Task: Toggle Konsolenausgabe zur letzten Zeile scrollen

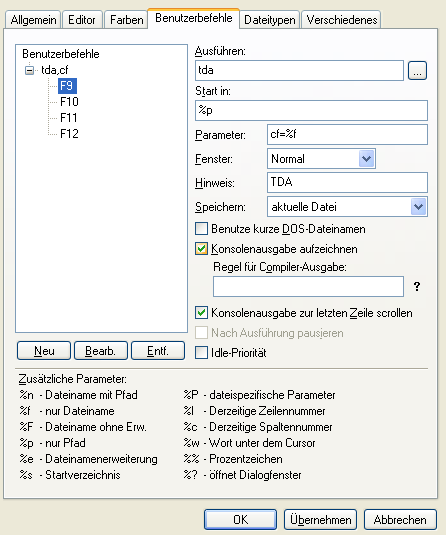Action: pos(201,313)
